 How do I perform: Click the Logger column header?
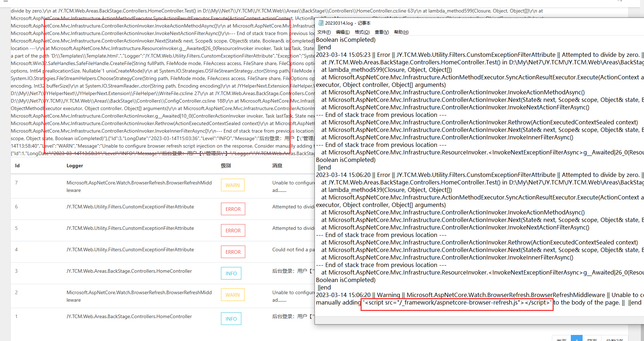click(x=75, y=165)
